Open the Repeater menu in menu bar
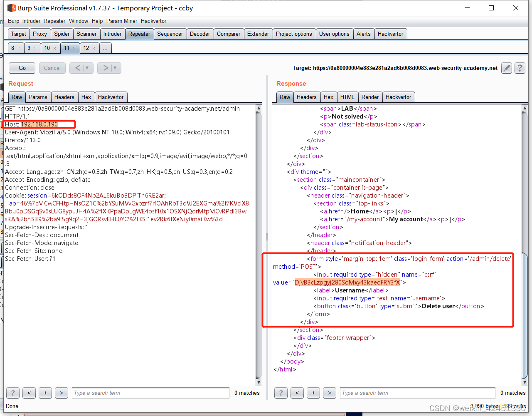532x416 pixels. coord(54,21)
